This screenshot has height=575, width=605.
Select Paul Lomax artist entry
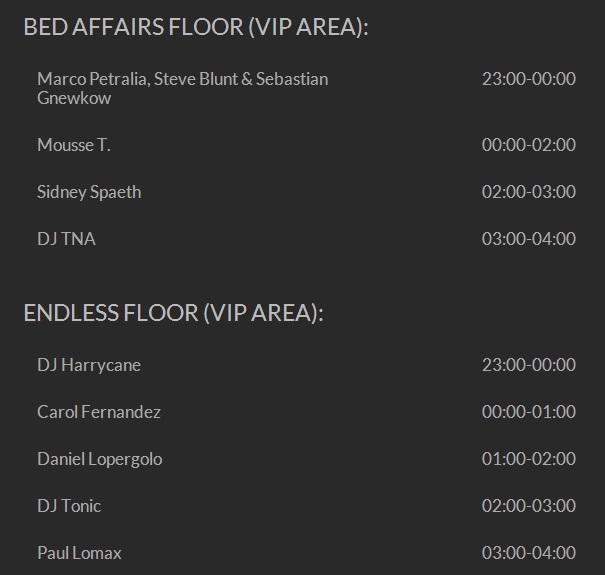click(79, 553)
